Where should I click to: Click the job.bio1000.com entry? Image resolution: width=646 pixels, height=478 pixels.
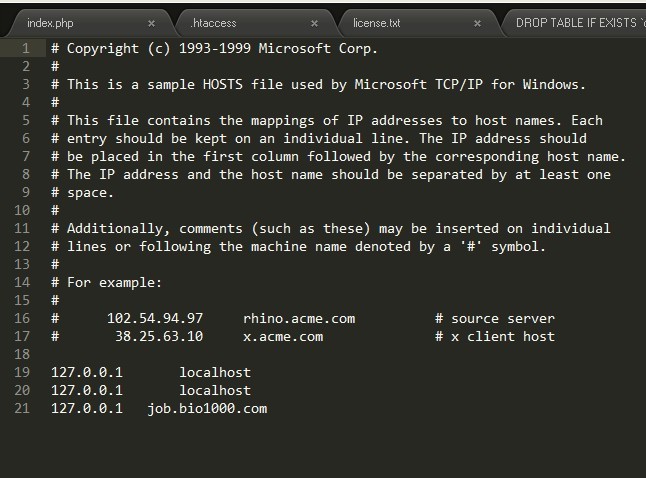click(207, 409)
